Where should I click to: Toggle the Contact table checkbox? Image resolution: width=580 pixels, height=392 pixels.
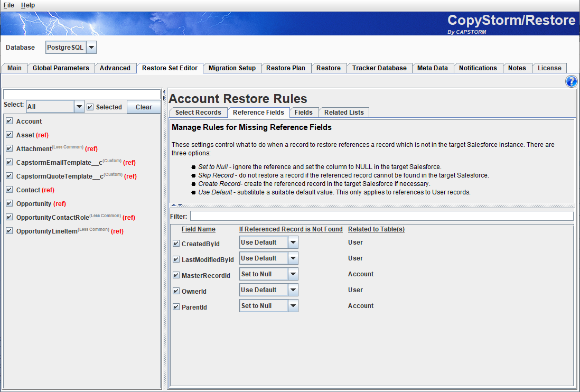pos(10,189)
